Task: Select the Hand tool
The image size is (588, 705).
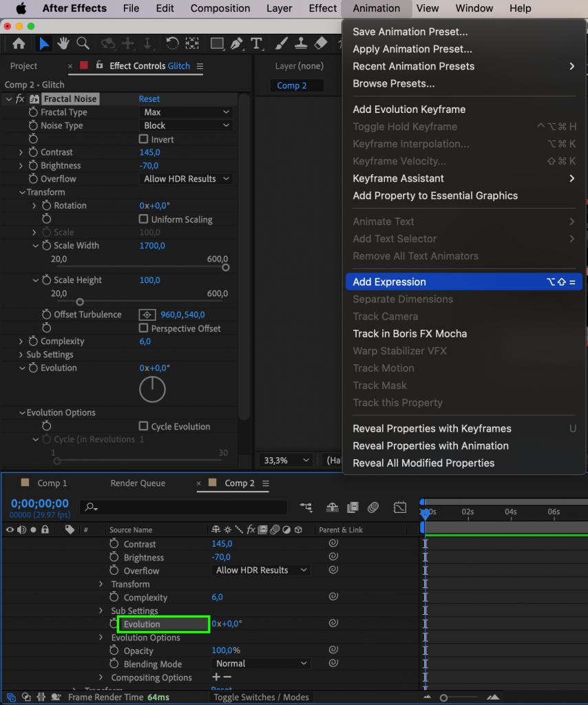Action: 63,43
